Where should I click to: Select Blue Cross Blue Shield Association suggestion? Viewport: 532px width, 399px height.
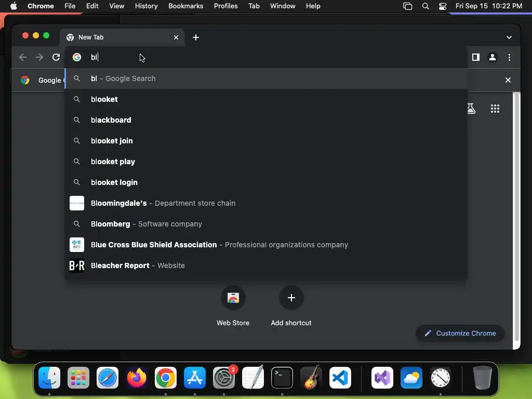pyautogui.click(x=267, y=245)
